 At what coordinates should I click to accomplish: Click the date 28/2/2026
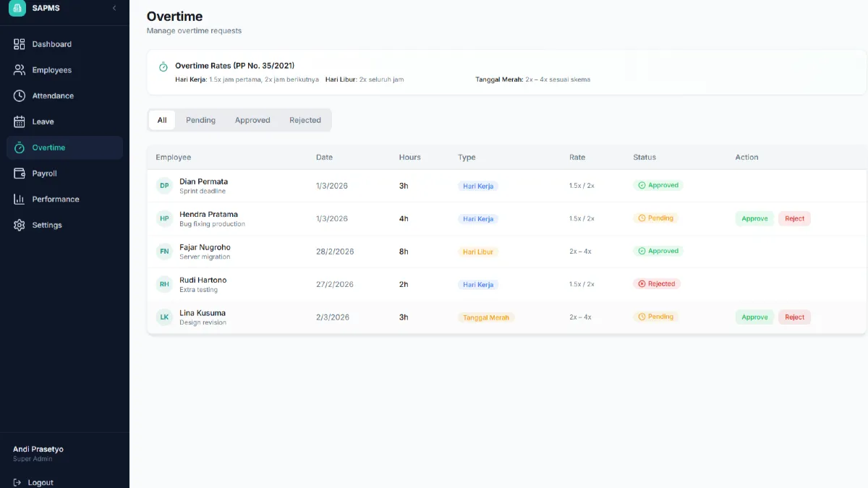pyautogui.click(x=335, y=252)
